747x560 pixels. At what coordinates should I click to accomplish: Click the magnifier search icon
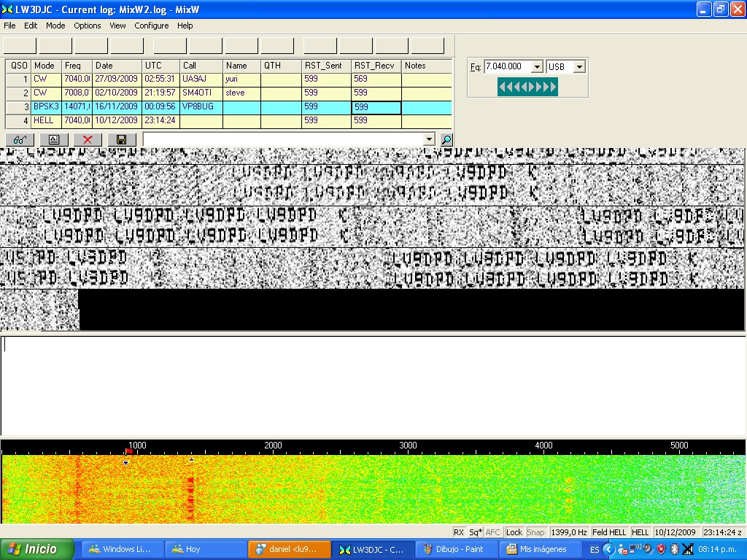coord(446,139)
